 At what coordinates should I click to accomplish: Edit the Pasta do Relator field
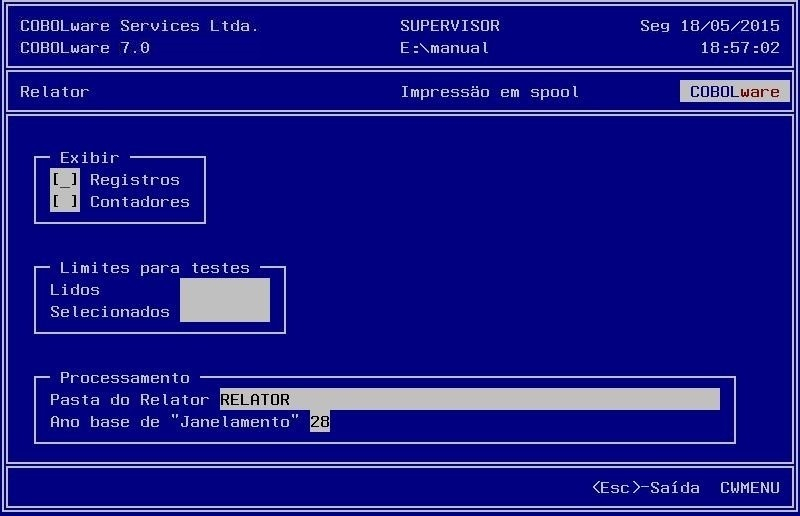(470, 399)
